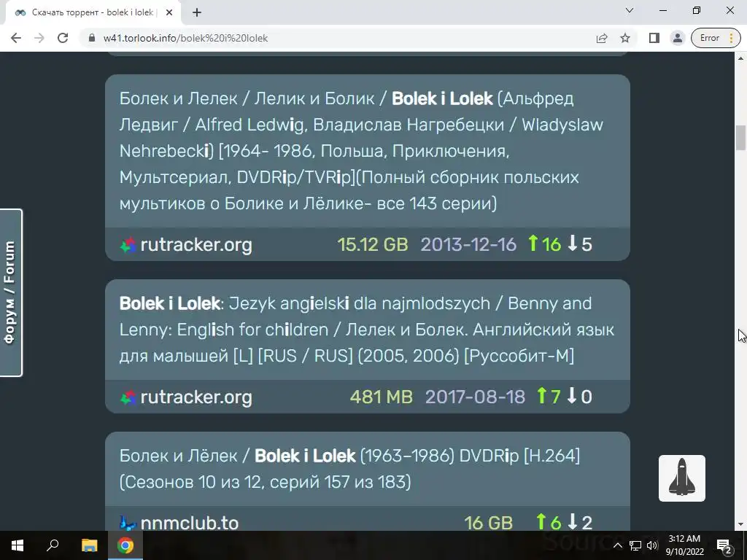Click the browser back arrow
Screen dimensions: 747x560
pos(16,38)
